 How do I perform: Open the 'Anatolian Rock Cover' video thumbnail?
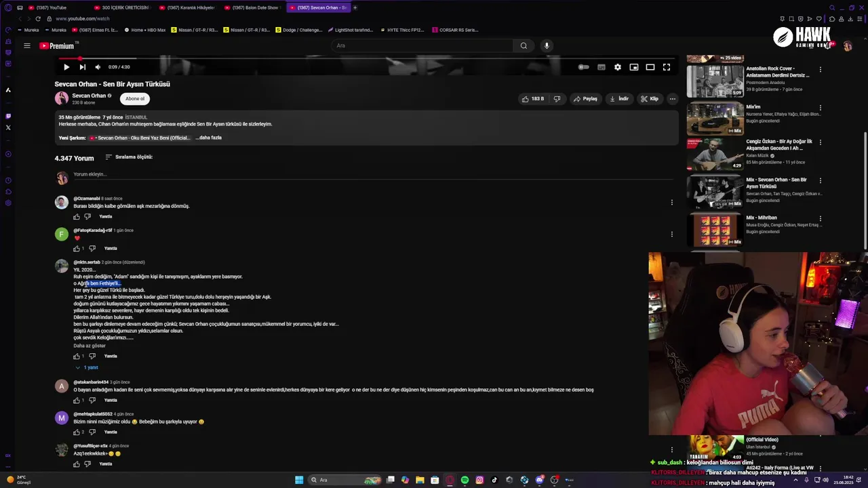(715, 81)
